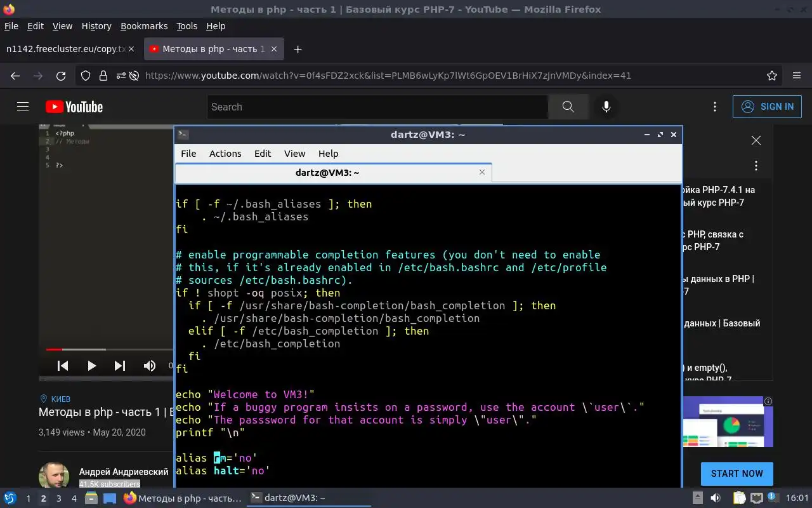812x508 pixels.
Task: Launch file manager from taskbar
Action: pyautogui.click(x=91, y=498)
